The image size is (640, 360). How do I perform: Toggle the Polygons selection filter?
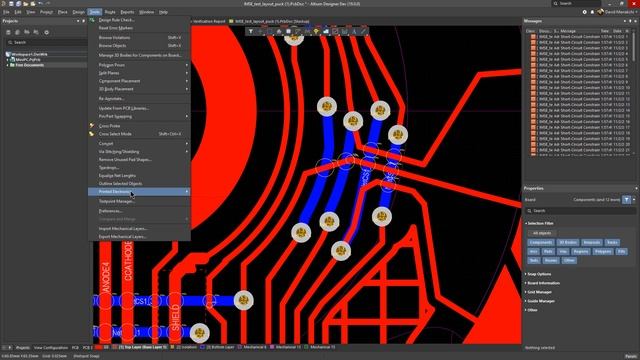[x=603, y=251]
